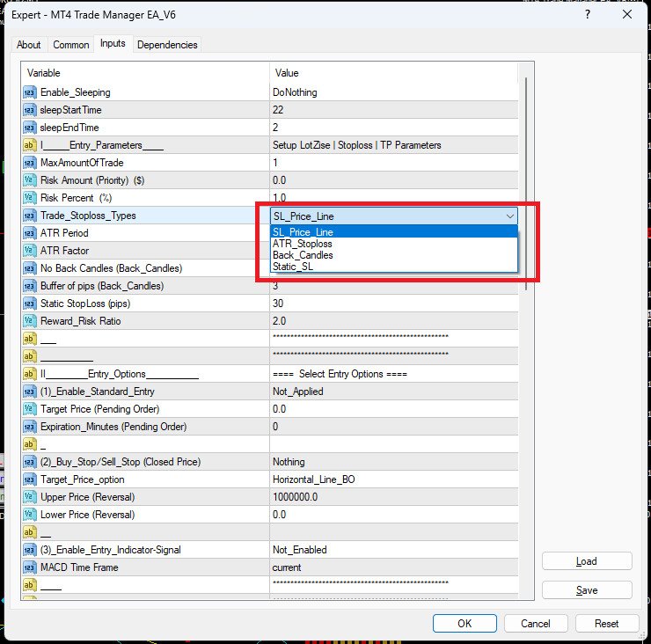The width and height of the screenshot is (651, 644).
Task: Collapse the Trade_Stoploss_Types dropdown arrow
Action: (x=509, y=216)
